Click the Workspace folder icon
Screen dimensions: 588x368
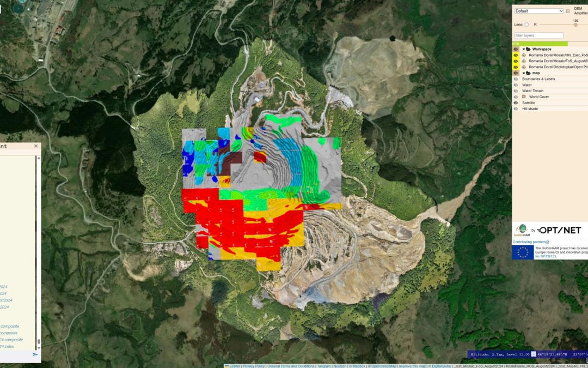528,49
